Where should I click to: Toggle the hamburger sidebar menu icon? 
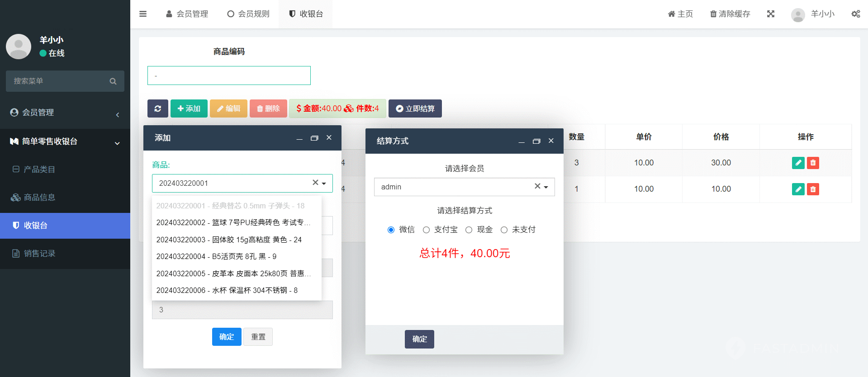coord(143,14)
